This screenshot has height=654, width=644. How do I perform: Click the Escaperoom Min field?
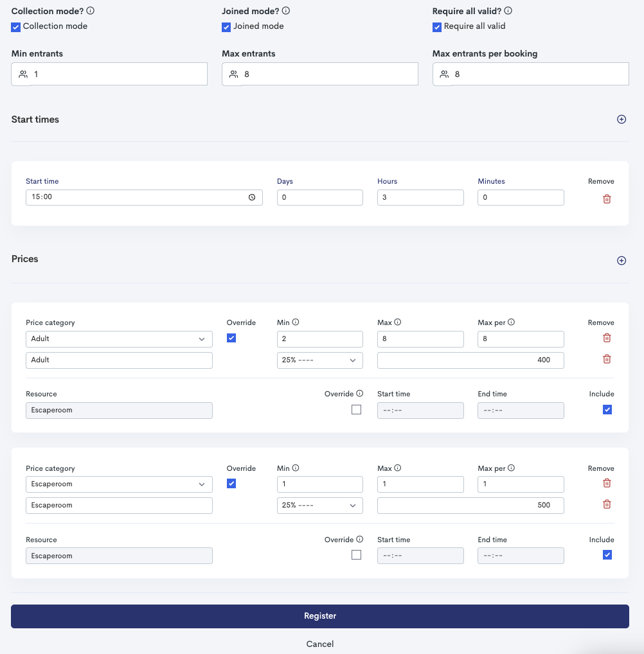tap(319, 484)
